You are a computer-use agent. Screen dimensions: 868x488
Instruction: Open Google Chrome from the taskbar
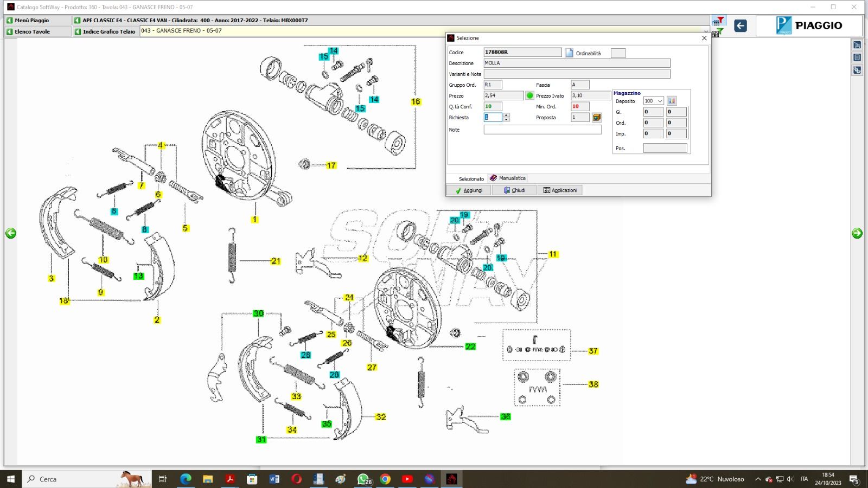coord(385,479)
